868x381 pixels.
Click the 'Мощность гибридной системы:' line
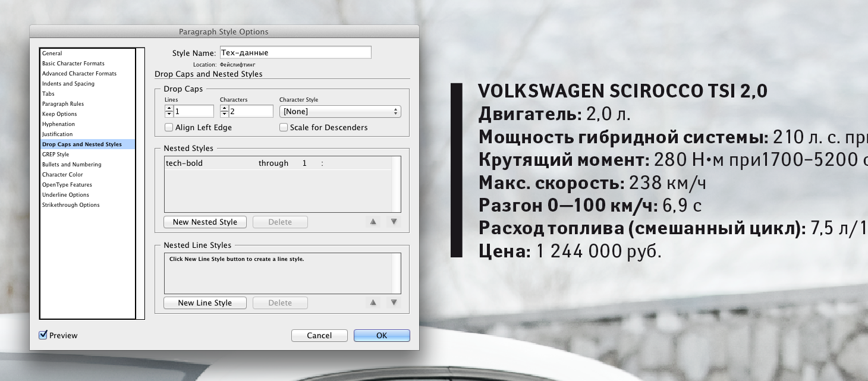[673, 137]
